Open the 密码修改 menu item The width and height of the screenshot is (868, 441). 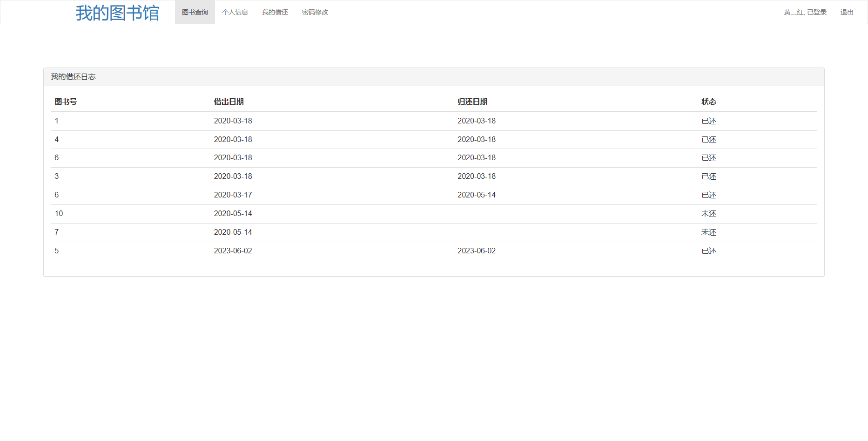[315, 12]
